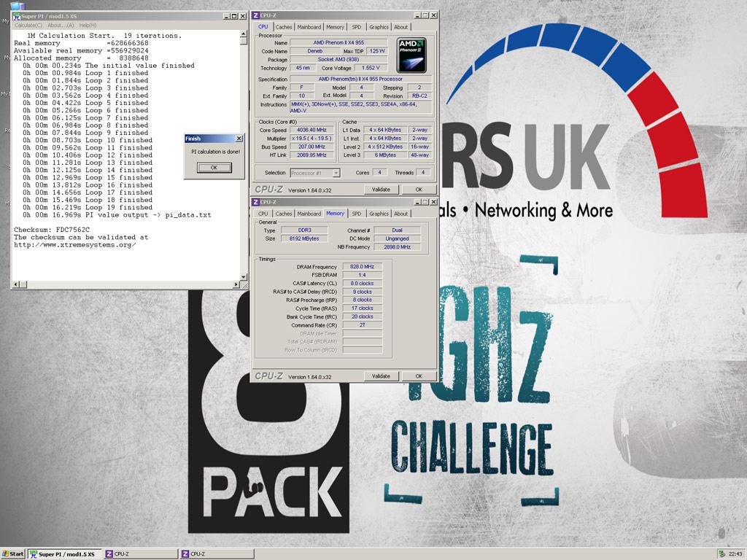Click Super PI horizontal scrollbar right arrow
Screen dimensions: 747x560
click(x=236, y=284)
